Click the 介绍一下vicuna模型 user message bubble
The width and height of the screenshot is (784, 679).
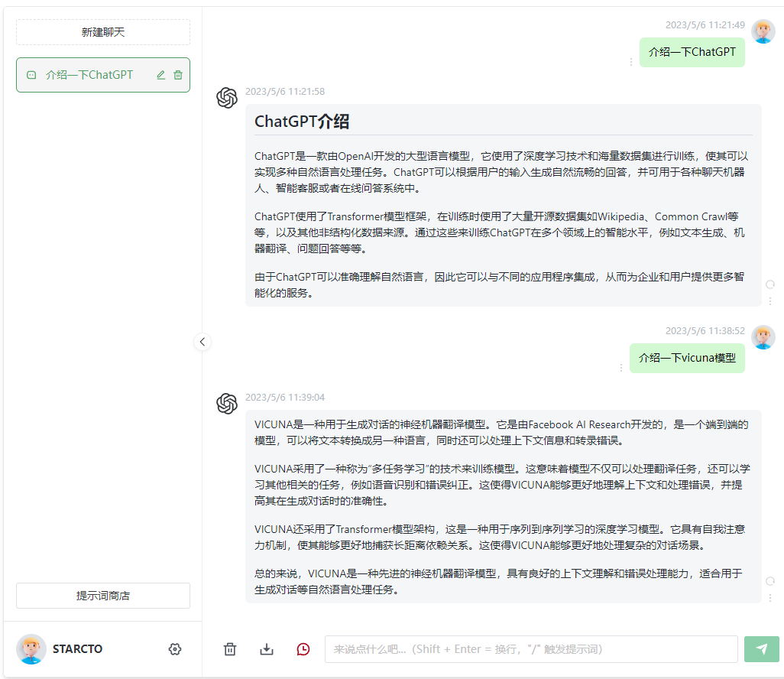[687, 358]
